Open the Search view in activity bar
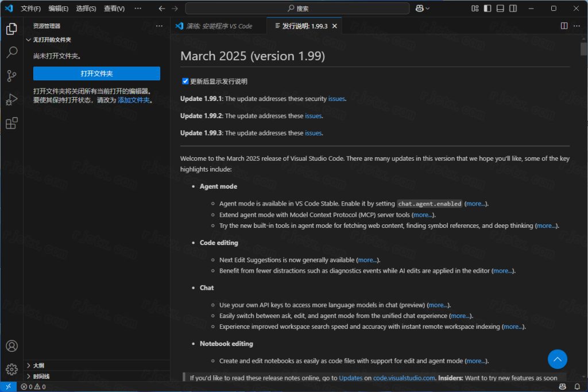 [x=11, y=52]
